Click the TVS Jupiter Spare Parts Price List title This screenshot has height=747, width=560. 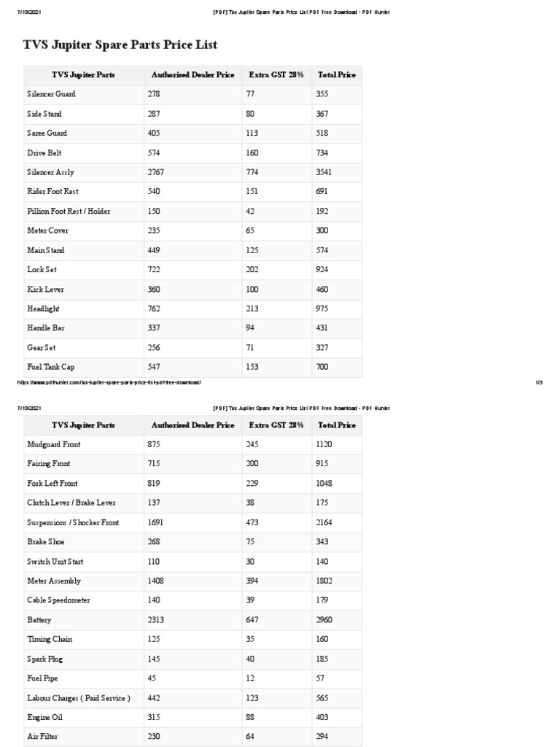click(x=120, y=45)
